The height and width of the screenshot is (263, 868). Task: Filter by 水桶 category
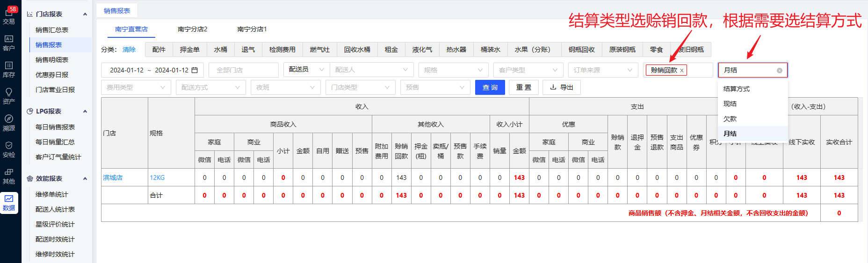[x=221, y=50]
